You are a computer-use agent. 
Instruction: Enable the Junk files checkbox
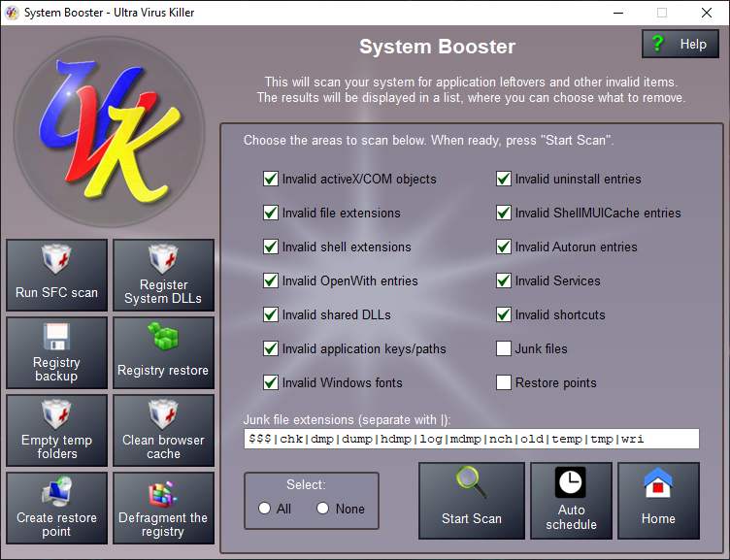(x=503, y=348)
